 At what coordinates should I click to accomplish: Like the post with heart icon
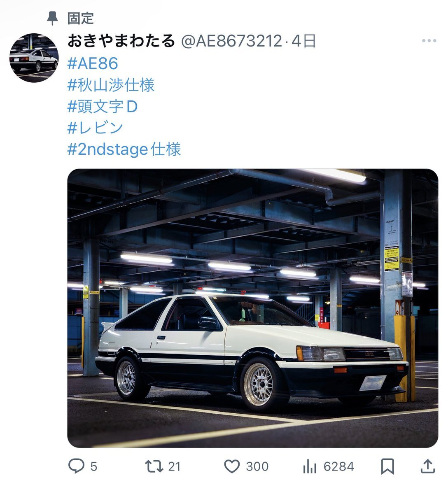coord(232,466)
